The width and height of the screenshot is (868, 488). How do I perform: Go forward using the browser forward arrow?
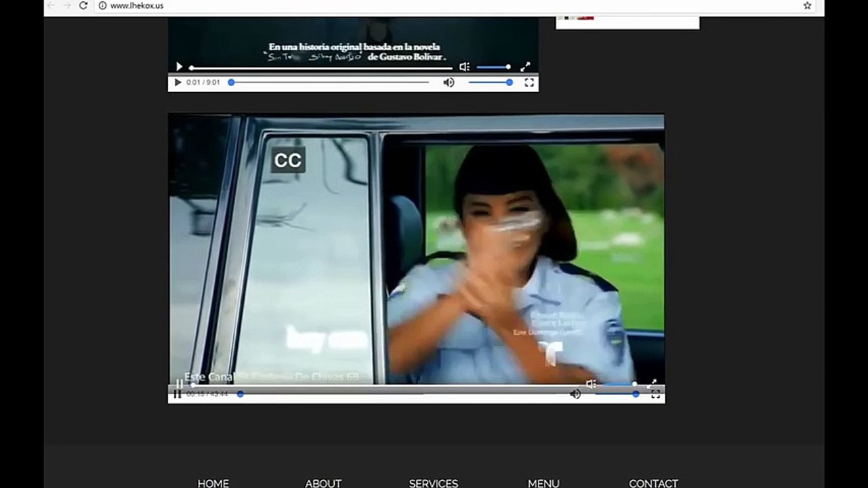click(67, 5)
